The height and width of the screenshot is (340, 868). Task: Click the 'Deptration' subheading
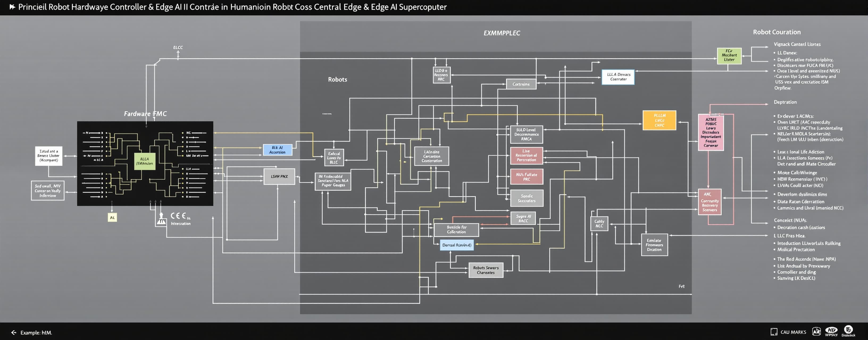point(785,102)
